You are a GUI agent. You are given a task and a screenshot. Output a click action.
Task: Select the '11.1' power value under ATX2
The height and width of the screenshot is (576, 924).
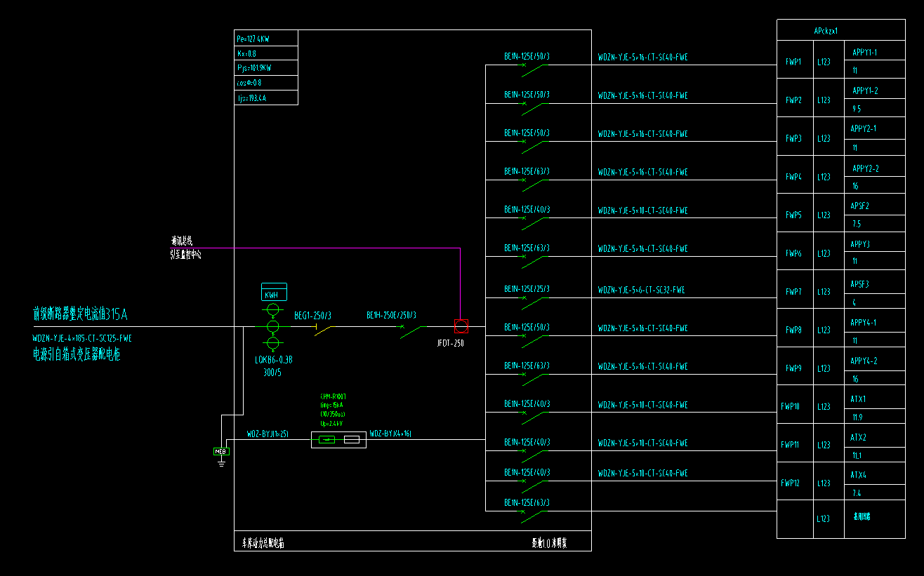(857, 455)
